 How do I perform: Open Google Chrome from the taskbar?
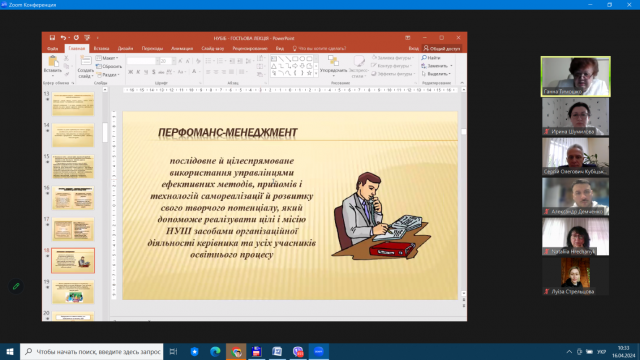[236, 351]
